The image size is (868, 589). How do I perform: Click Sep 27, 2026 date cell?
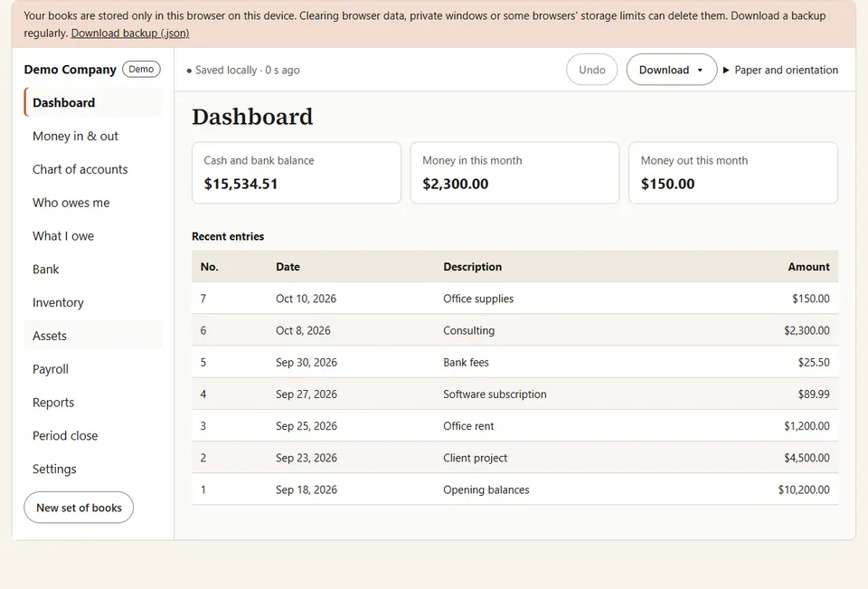pyautogui.click(x=307, y=394)
